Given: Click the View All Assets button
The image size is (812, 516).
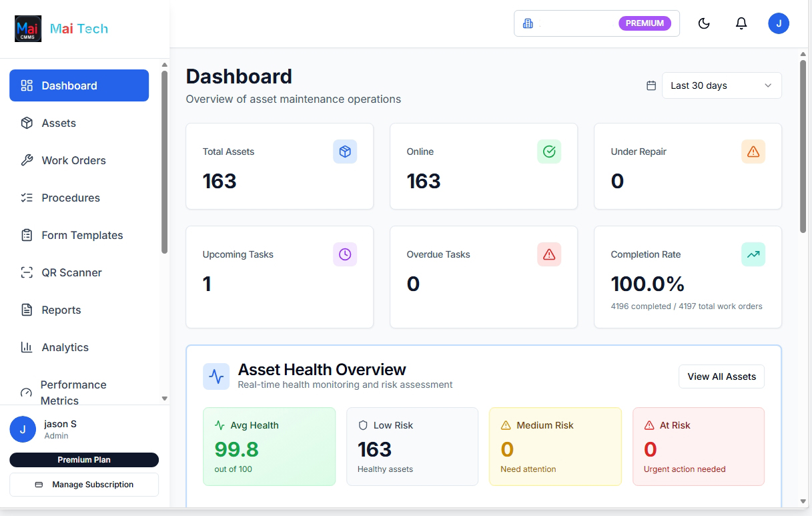Looking at the screenshot, I should pyautogui.click(x=721, y=376).
